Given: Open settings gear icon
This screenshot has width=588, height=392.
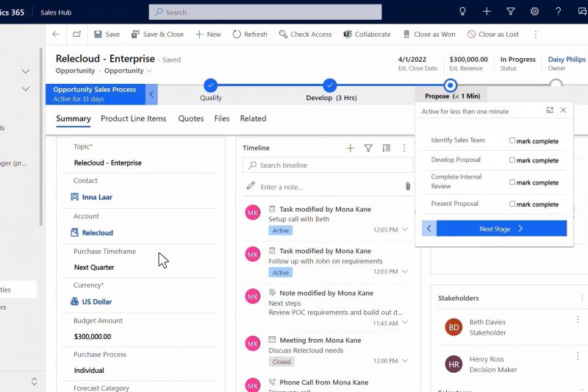Looking at the screenshot, I should 534,12.
